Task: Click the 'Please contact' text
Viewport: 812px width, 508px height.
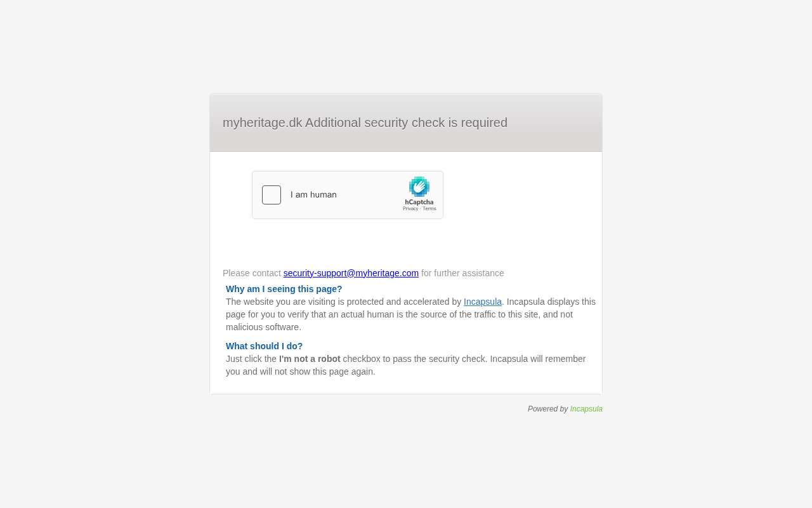Action: (252, 273)
